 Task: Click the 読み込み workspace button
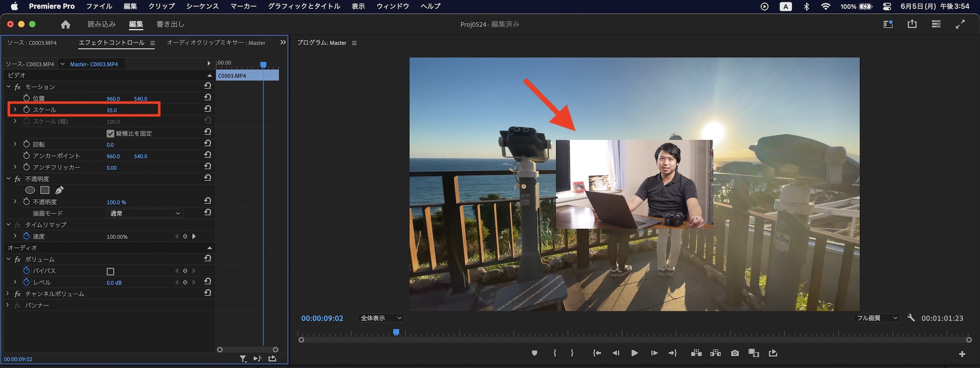[101, 25]
